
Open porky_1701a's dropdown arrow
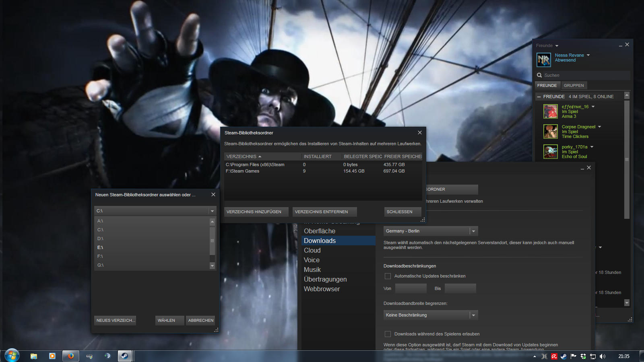pyautogui.click(x=592, y=147)
